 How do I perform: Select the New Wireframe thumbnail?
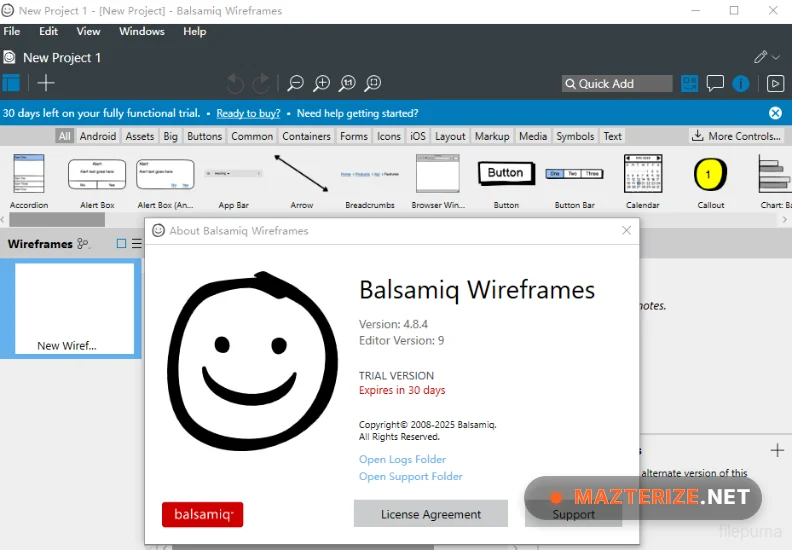click(x=74, y=308)
